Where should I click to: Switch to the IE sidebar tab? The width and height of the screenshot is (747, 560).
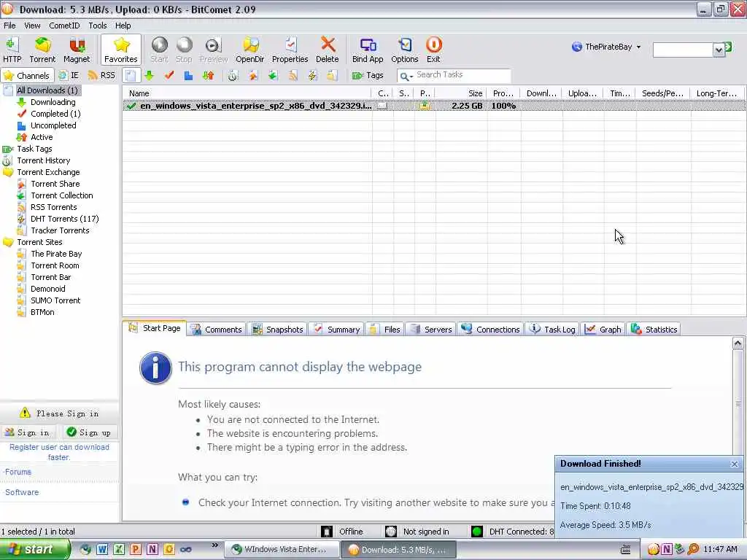(69, 75)
